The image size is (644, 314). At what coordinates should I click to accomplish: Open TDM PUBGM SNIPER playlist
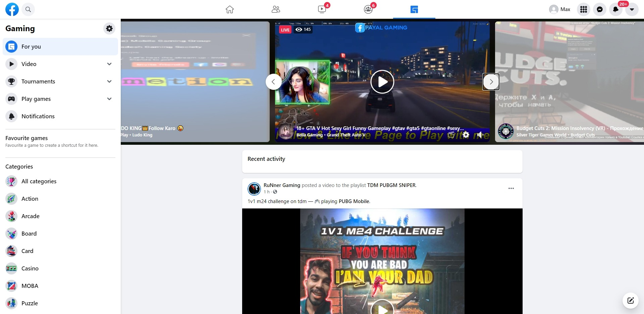(x=391, y=185)
